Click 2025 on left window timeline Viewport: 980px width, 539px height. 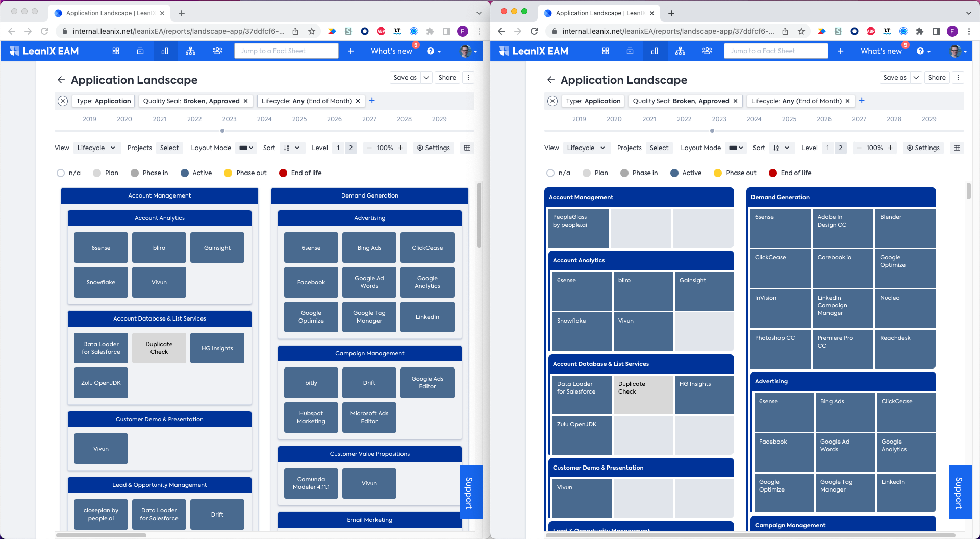(299, 119)
